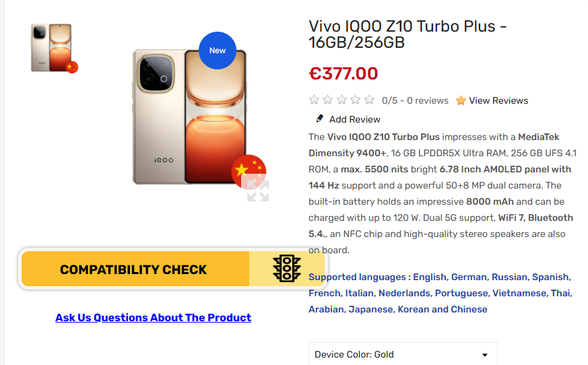This screenshot has height=365, width=588.
Task: Click the Device Color dropdown arrow
Action: point(484,355)
